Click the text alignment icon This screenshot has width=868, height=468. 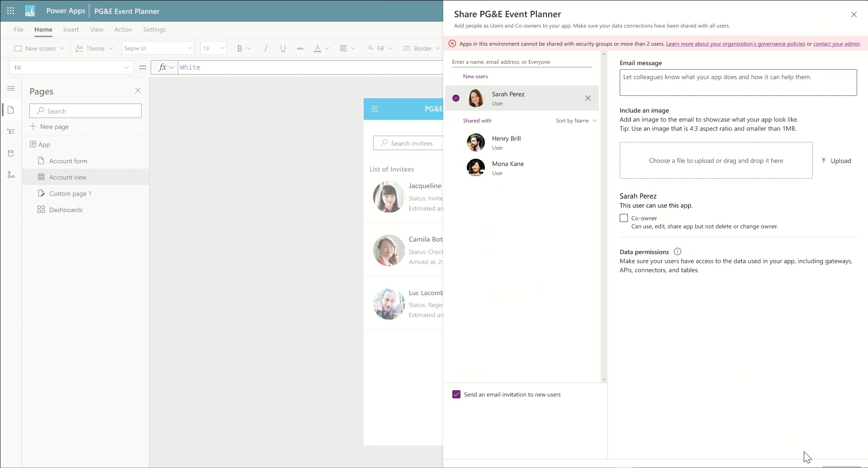pos(344,48)
